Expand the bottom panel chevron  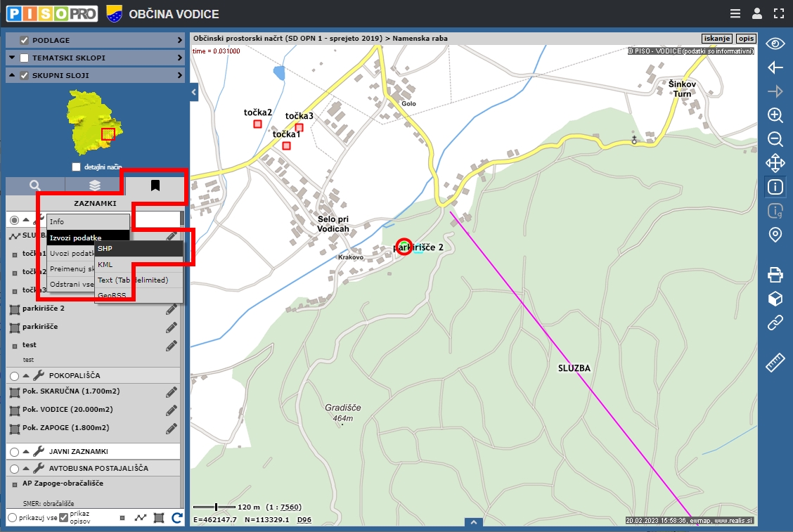(x=473, y=523)
